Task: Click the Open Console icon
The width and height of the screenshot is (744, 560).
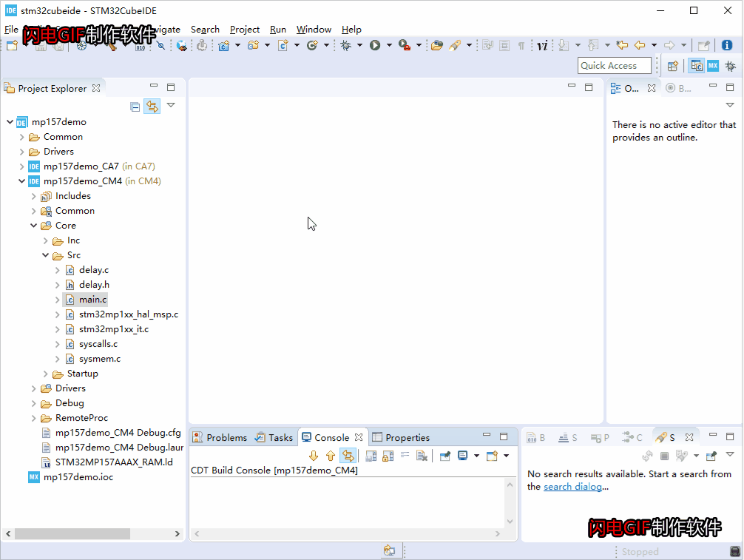Action: click(x=492, y=456)
